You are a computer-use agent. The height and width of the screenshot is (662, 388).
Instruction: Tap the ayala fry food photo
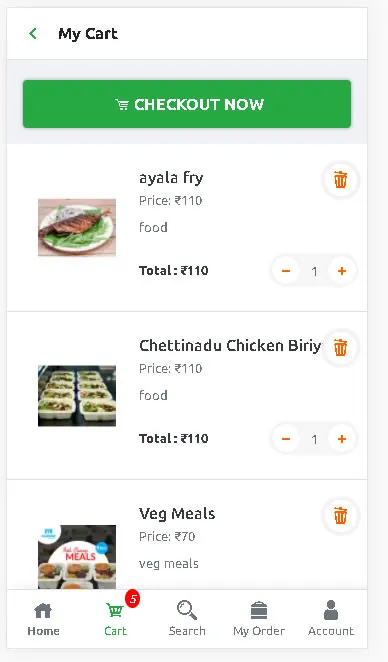click(x=77, y=228)
